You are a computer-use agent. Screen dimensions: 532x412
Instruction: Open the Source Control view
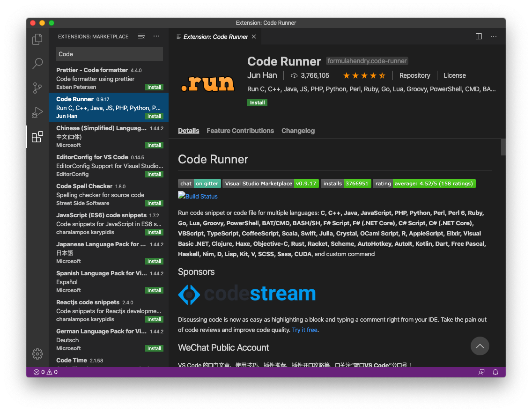(37, 88)
